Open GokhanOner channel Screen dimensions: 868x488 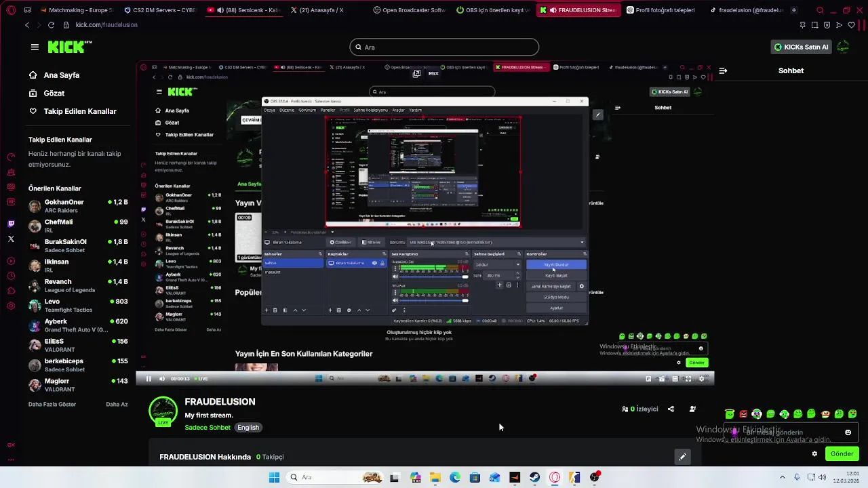pos(78,206)
